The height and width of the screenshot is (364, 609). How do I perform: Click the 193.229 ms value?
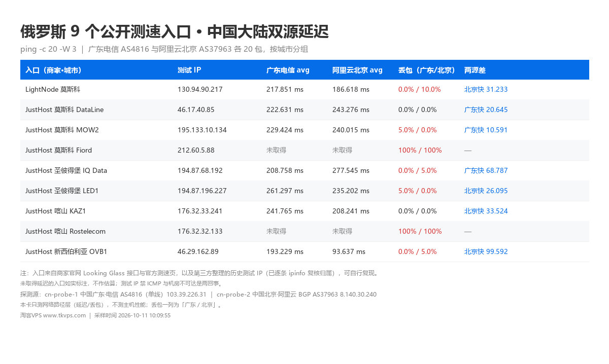[285, 251]
